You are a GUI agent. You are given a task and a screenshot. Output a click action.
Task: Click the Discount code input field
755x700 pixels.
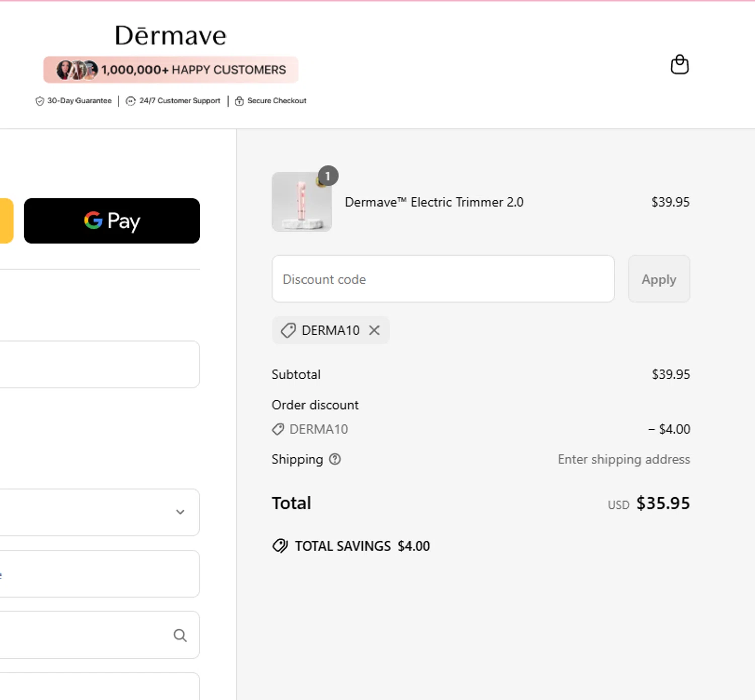(x=443, y=279)
